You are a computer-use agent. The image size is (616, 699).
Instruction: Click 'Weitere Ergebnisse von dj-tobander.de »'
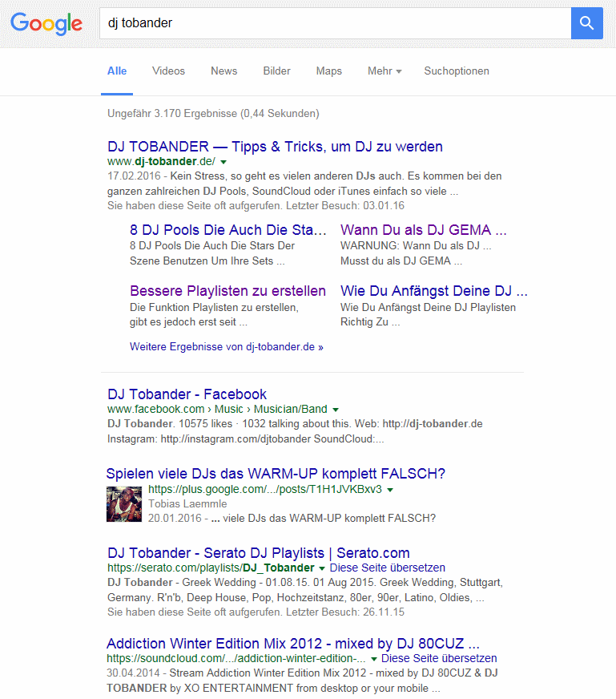(226, 346)
